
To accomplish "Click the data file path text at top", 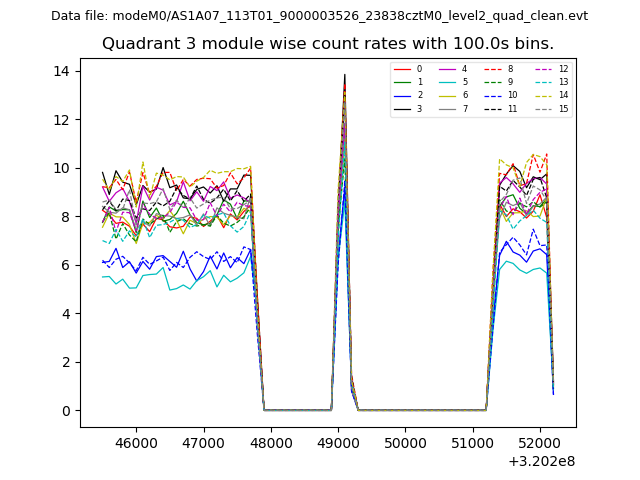I will click(319, 16).
